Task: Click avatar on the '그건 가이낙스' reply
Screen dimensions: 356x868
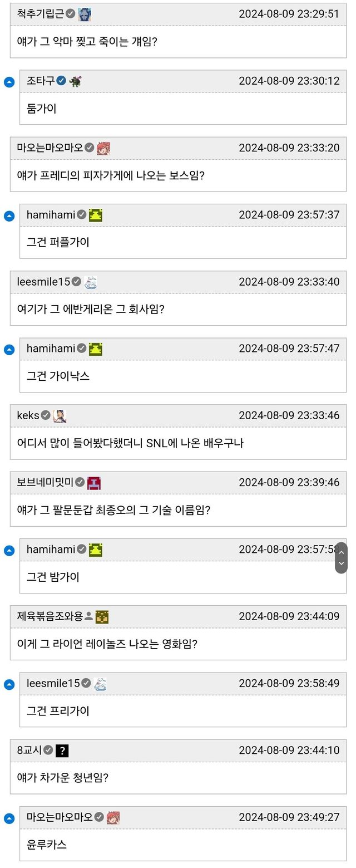Action: [96, 349]
